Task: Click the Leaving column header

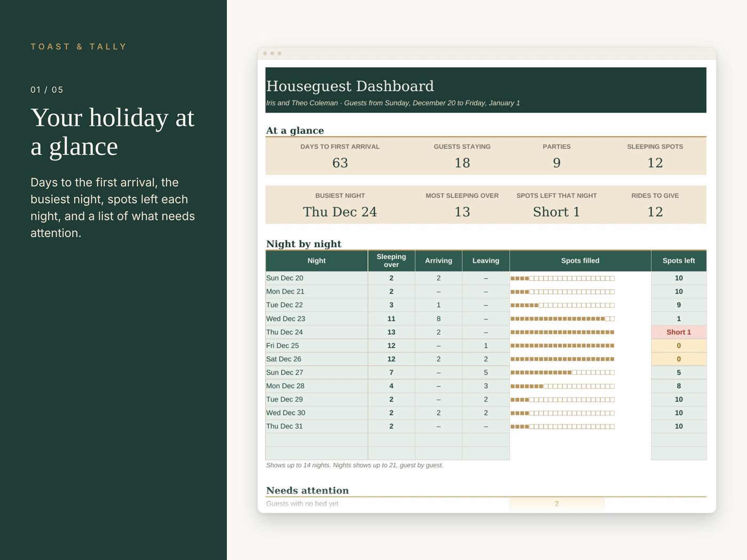Action: point(486,261)
